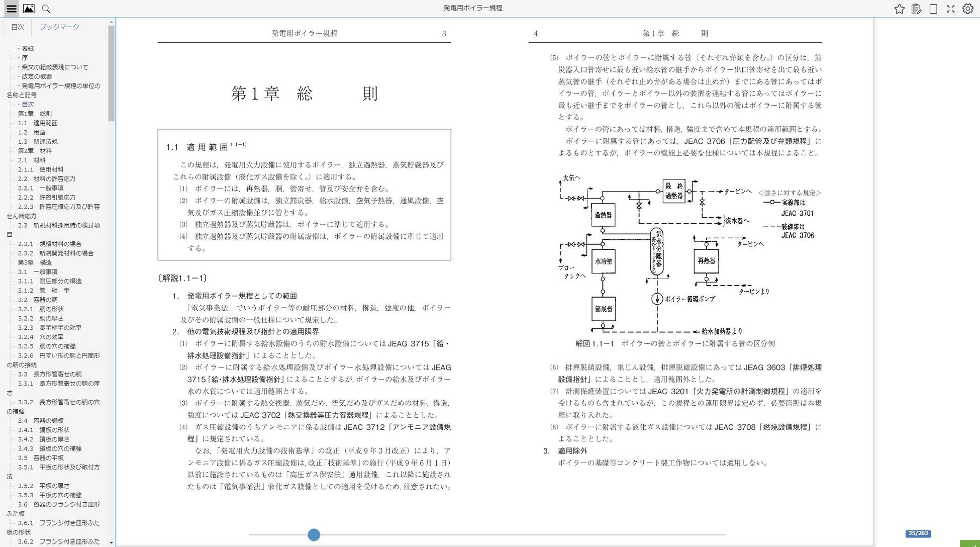
Task: Bookmark this page with star icon
Action: pos(899,9)
